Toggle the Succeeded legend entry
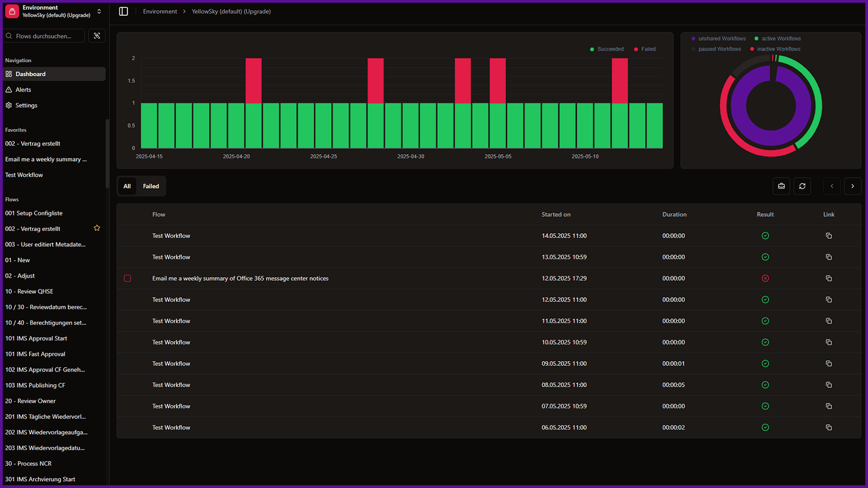 [x=607, y=49]
